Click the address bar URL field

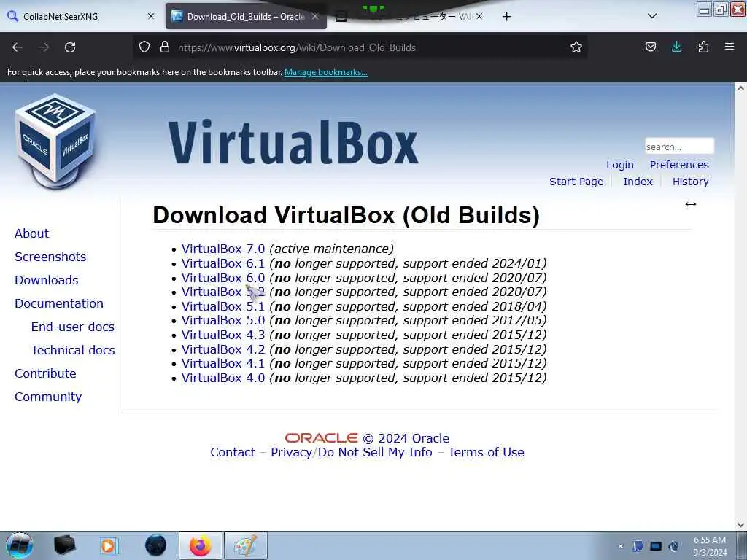362,47
